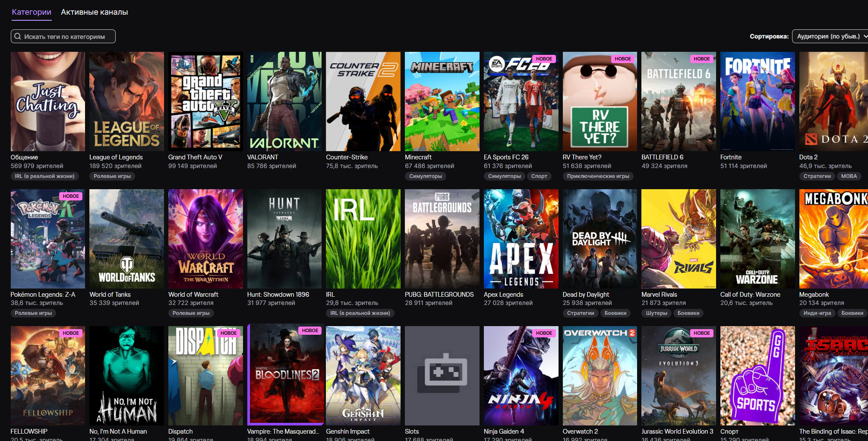The height and width of the screenshot is (441, 868).
Task: Click the Slots placeholder gamepad cover
Action: (x=442, y=376)
